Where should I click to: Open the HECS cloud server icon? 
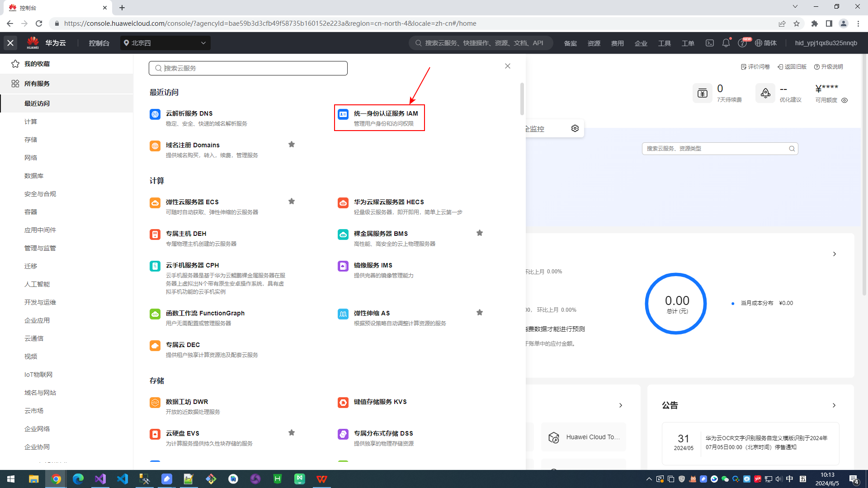[343, 203]
